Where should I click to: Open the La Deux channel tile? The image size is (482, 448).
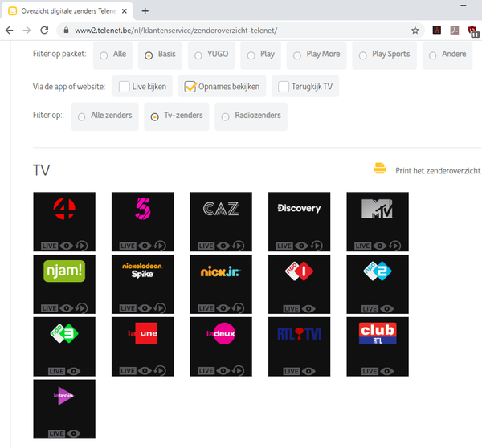coord(221,347)
